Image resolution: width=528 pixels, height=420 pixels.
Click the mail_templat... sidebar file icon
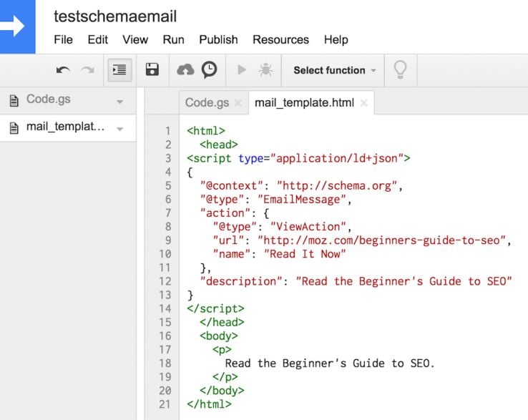point(14,128)
